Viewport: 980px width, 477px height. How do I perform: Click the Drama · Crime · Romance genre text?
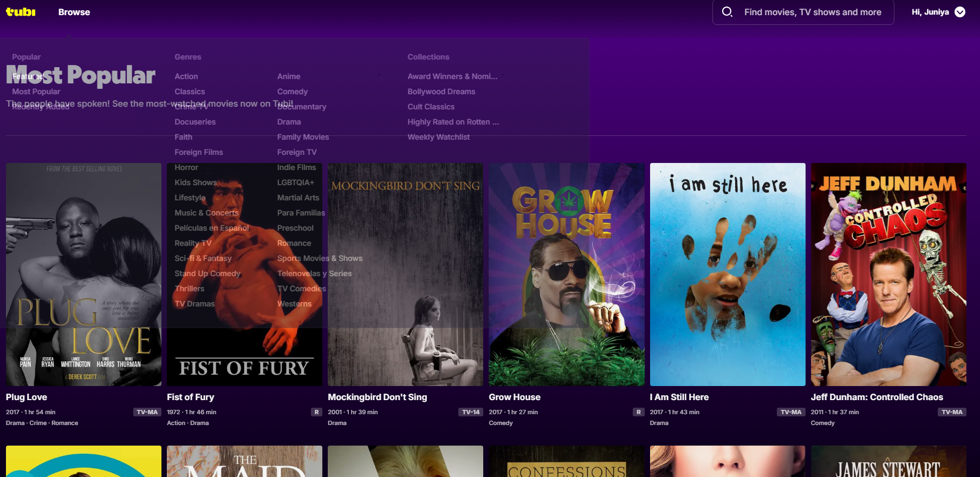coord(42,423)
